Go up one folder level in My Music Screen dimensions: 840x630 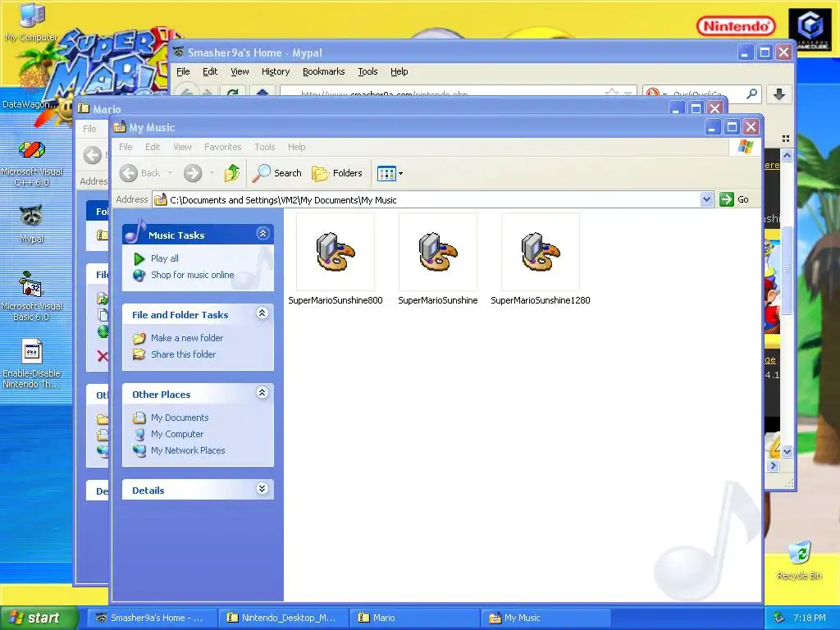coord(232,173)
